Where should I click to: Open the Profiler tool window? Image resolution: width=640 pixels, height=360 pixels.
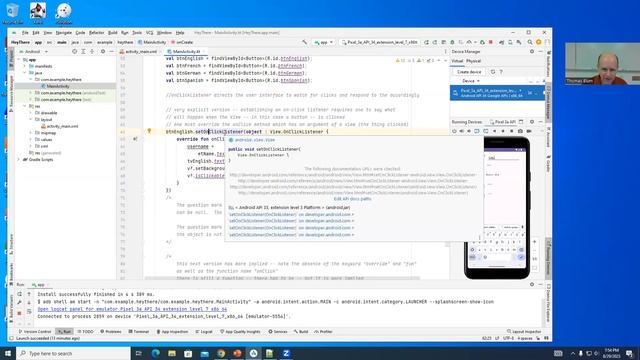(x=323, y=332)
